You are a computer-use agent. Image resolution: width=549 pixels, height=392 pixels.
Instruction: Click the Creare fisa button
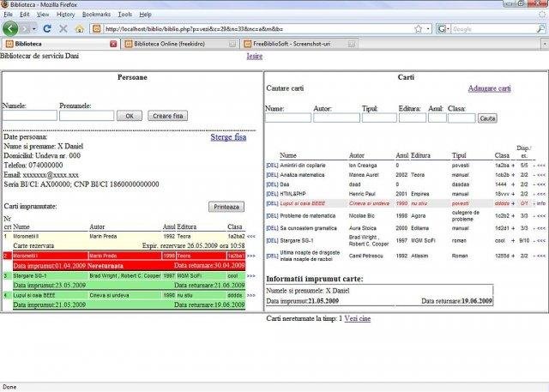point(168,116)
